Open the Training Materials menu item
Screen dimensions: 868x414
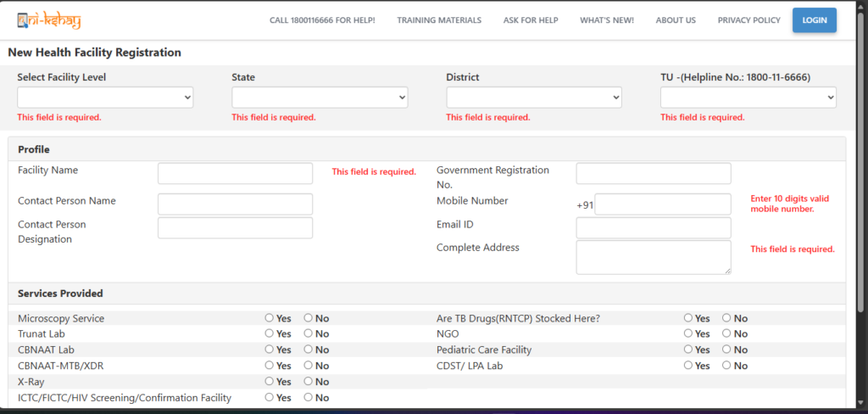tap(438, 20)
